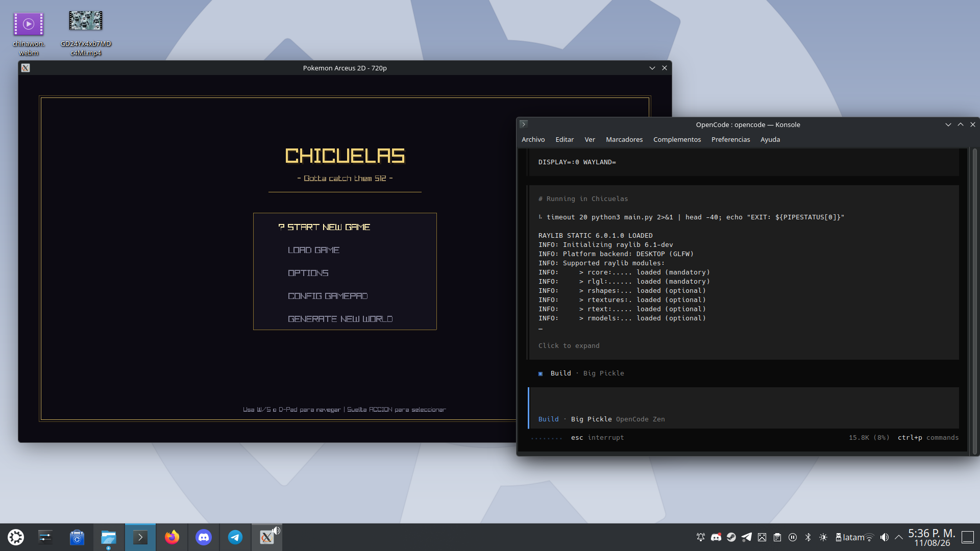Minimize the Pokemon Arceus 2D window

[x=652, y=68]
